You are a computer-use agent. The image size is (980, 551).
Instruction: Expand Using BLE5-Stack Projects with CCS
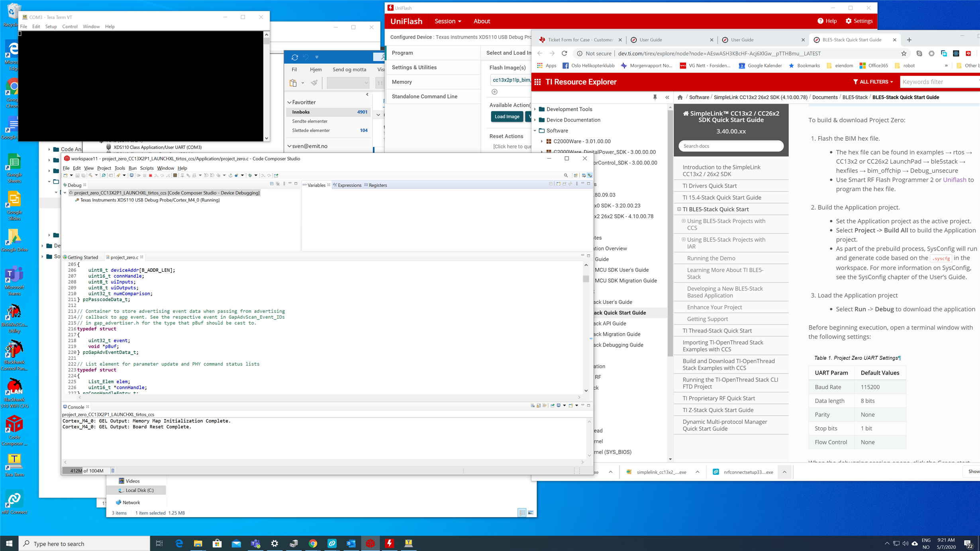coord(684,221)
